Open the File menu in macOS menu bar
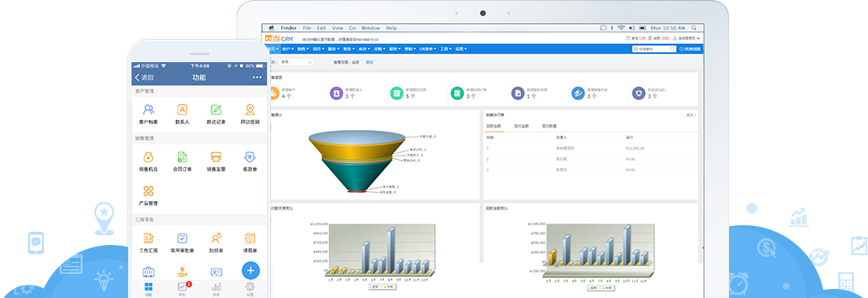The image size is (868, 298). [x=307, y=27]
